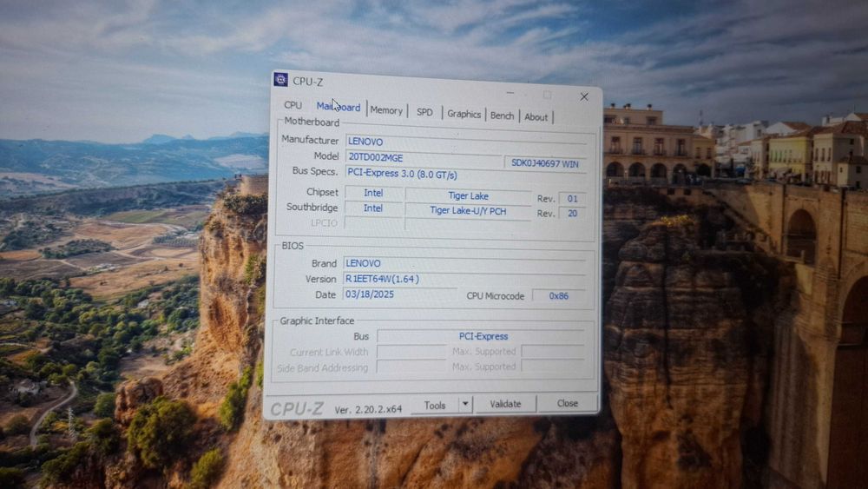Click the Side Band Addressing field
Image resolution: width=868 pixels, height=489 pixels.
tap(411, 367)
